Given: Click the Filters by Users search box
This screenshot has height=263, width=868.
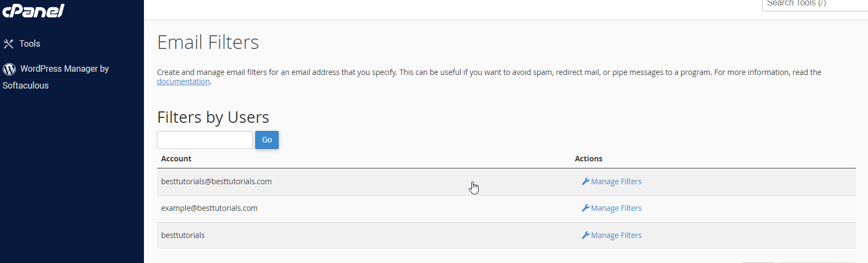Looking at the screenshot, I should tap(205, 140).
